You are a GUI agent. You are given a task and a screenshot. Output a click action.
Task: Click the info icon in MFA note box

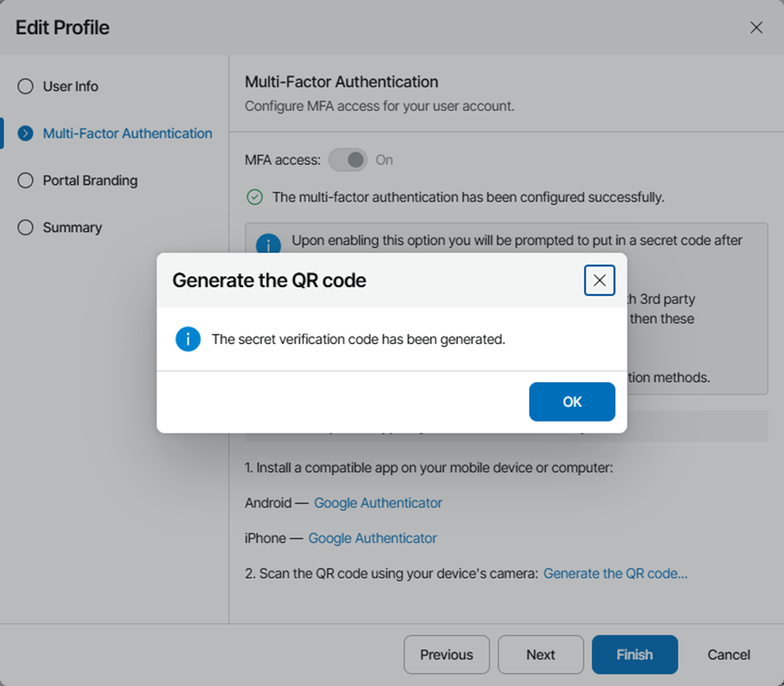(268, 244)
